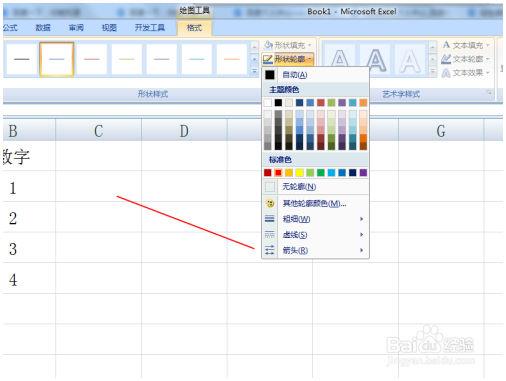Click column G header

click(441, 131)
